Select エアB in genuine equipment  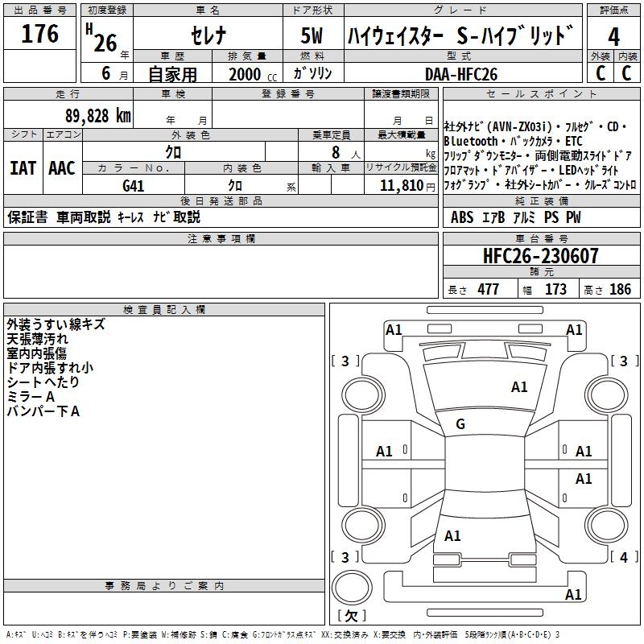[493, 217]
